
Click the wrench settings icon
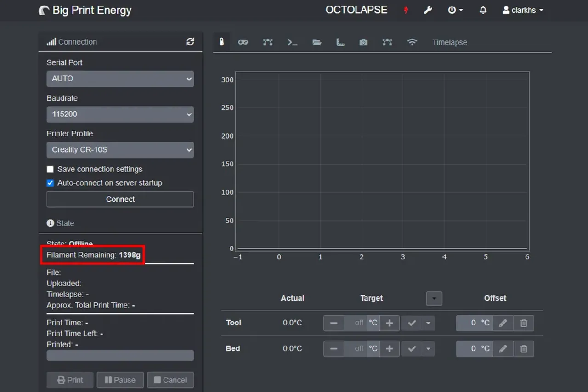428,10
